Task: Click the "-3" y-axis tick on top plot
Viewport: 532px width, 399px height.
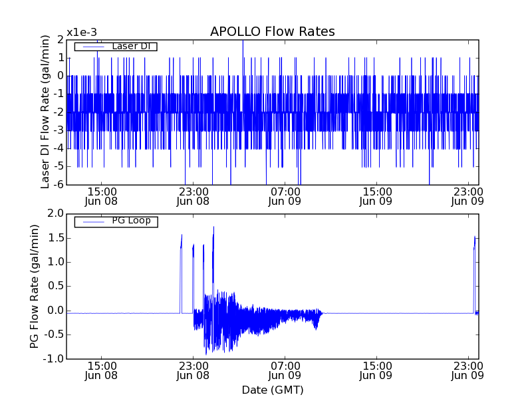Action: (59, 130)
